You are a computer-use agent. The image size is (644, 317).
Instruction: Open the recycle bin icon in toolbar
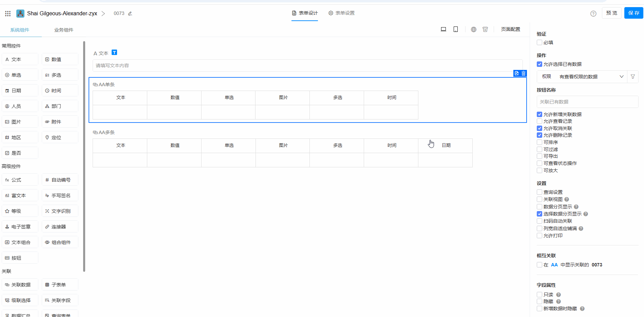[x=485, y=30]
